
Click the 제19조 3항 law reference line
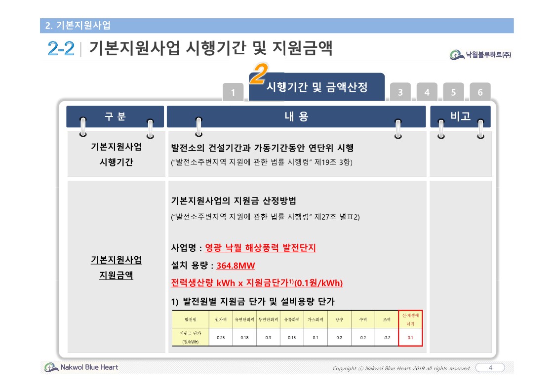[x=262, y=162]
